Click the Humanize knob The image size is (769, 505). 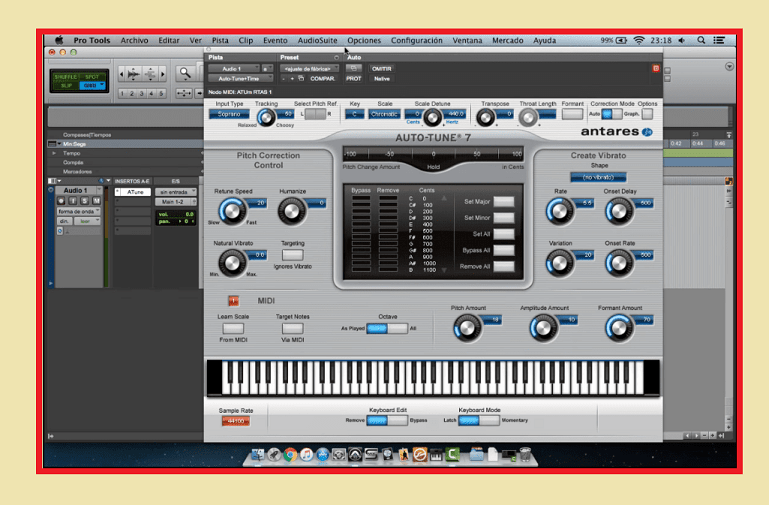(x=292, y=211)
